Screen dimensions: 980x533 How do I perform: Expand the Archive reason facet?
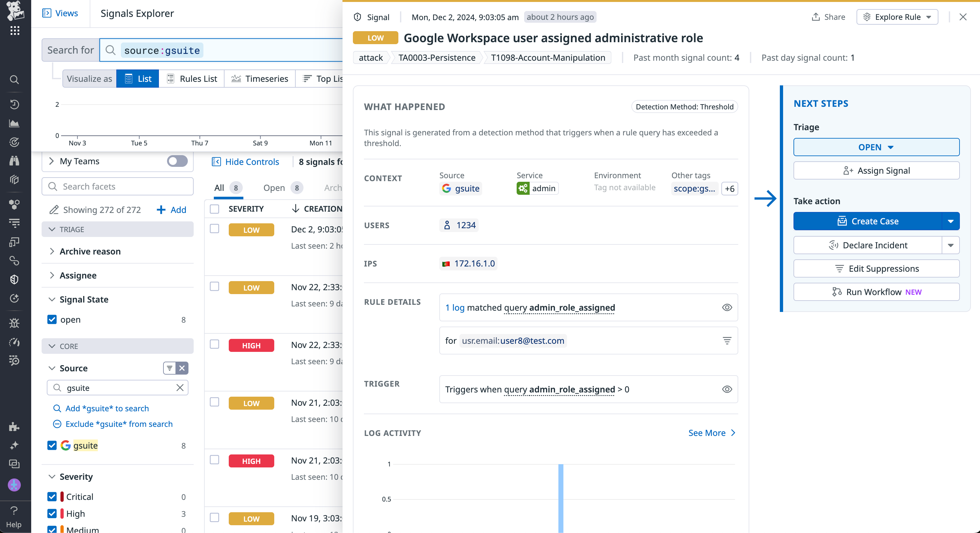pos(52,251)
